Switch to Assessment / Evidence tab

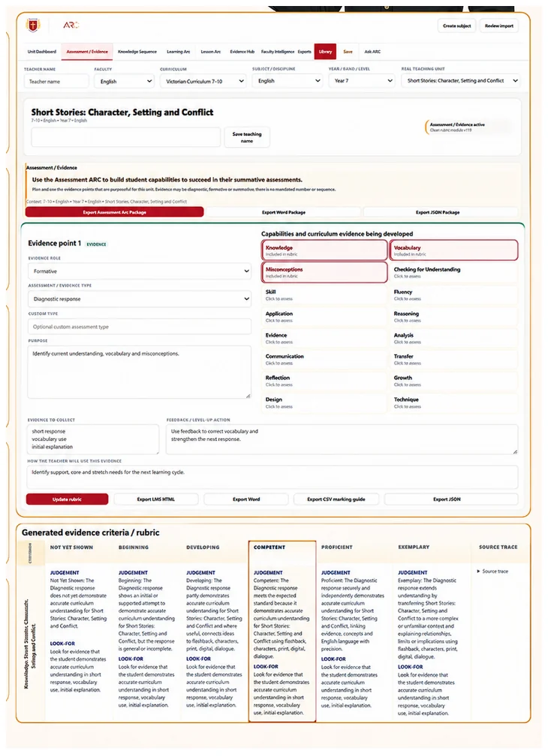(87, 52)
